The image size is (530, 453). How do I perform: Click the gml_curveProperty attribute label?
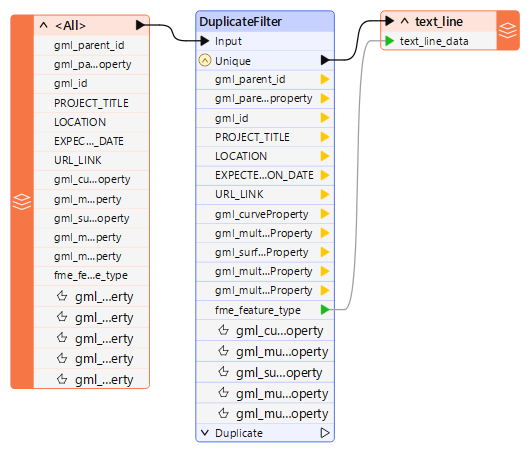click(x=262, y=214)
